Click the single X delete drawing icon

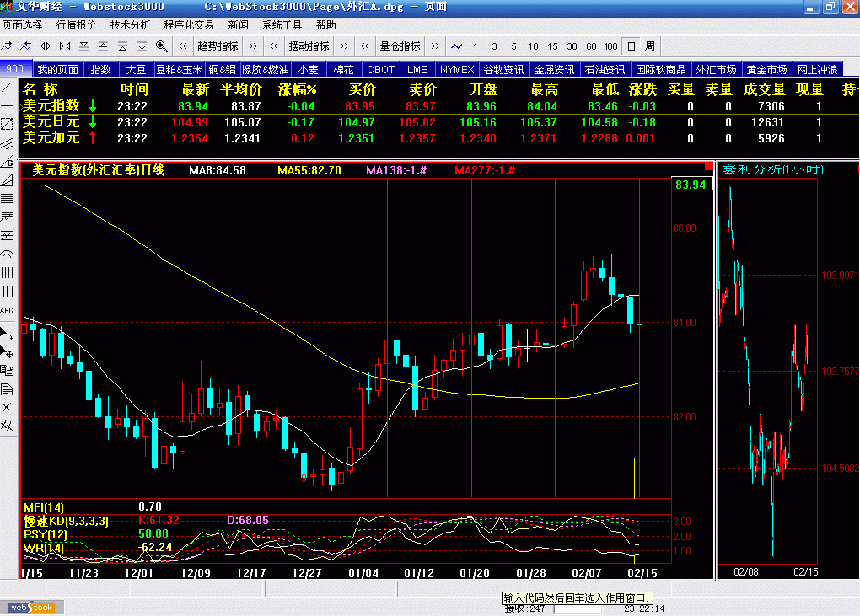(x=7, y=407)
